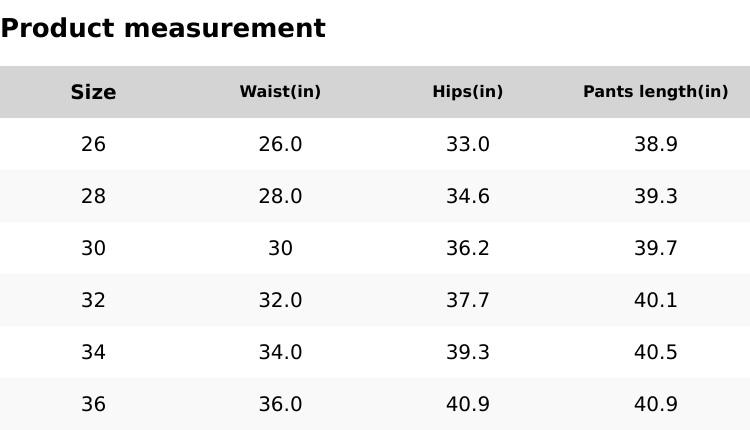
Task: Select the Waist(in) column header
Action: click(x=280, y=92)
